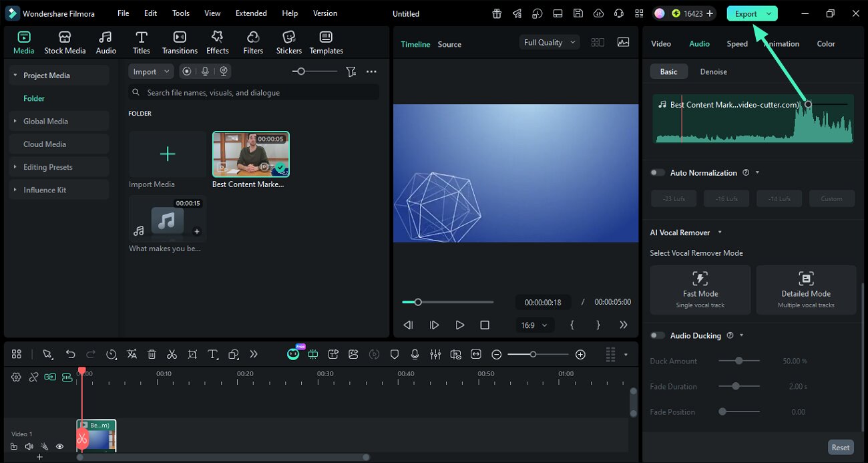Click the Fade Duration slider handle

click(736, 386)
